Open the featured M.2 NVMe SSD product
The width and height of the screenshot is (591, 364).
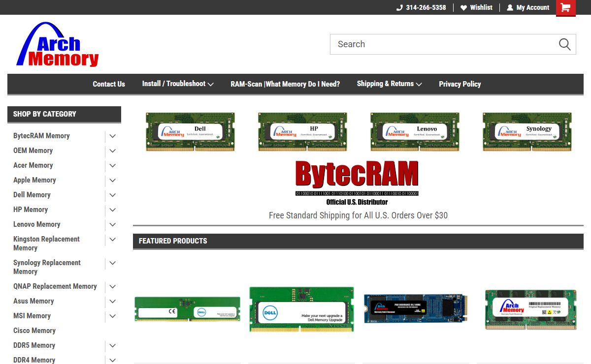point(416,308)
